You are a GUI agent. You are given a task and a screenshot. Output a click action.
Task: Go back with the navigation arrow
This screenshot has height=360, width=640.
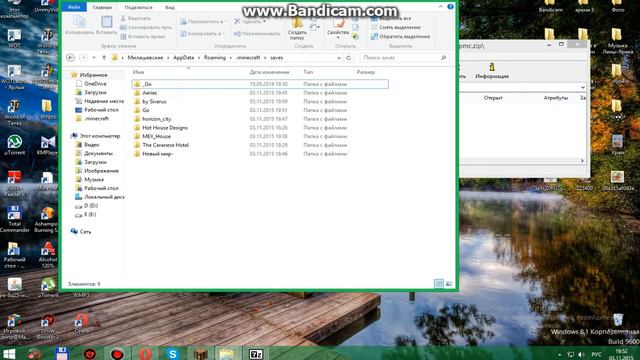coord(70,58)
